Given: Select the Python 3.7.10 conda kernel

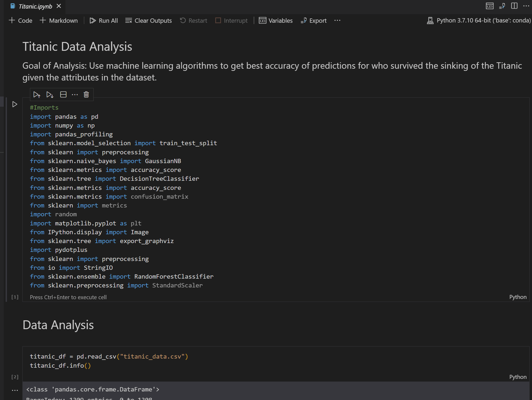Looking at the screenshot, I should click(x=479, y=21).
